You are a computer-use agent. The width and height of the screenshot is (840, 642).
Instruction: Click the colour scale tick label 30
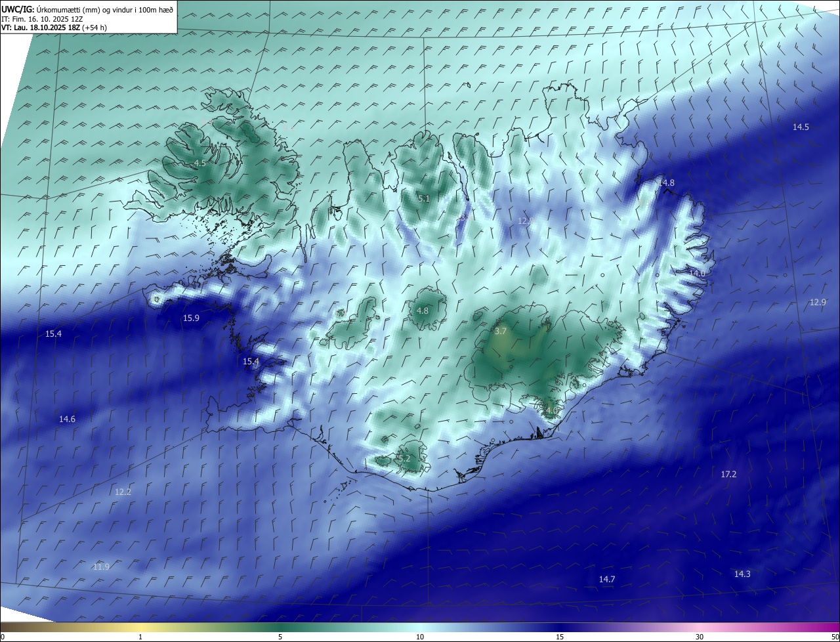[700, 637]
